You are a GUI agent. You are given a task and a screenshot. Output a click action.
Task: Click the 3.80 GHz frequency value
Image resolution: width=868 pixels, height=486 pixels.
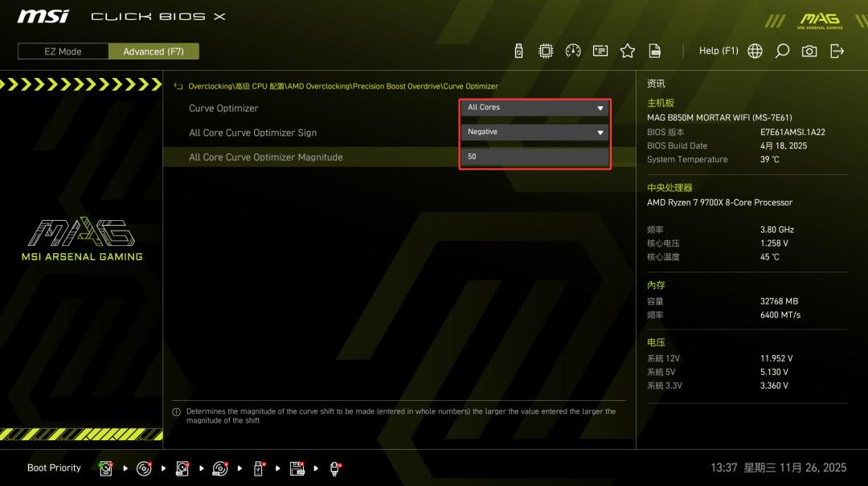point(777,230)
